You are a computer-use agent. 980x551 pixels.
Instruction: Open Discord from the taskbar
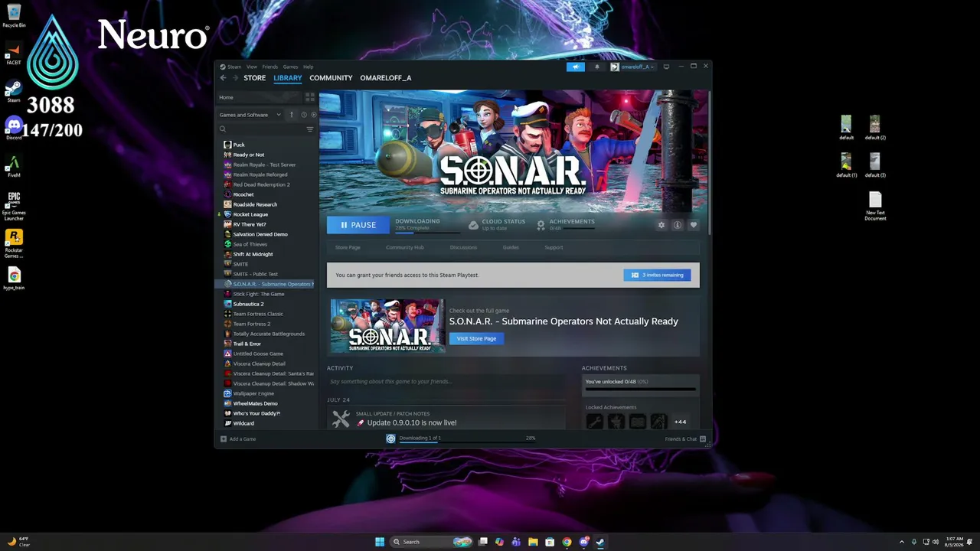point(583,542)
